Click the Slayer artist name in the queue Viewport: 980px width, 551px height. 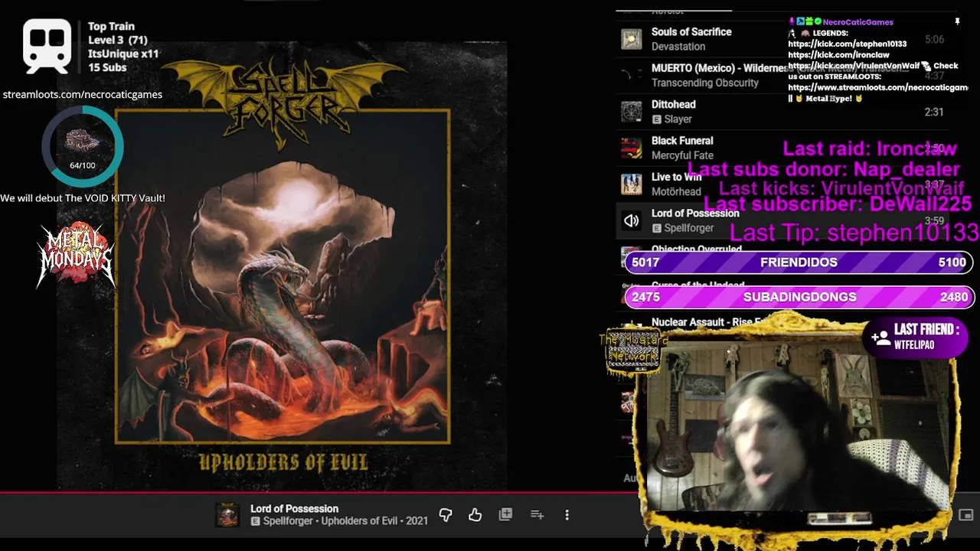678,119
